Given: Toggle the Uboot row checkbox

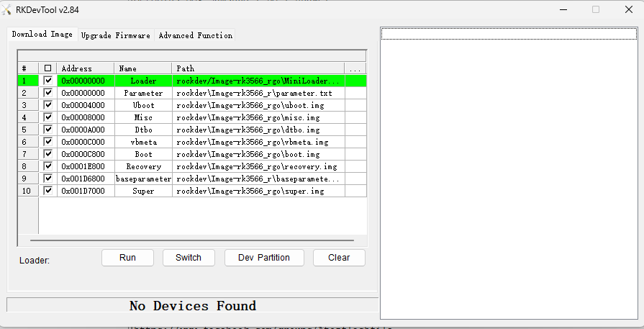Looking at the screenshot, I should pyautogui.click(x=48, y=105).
